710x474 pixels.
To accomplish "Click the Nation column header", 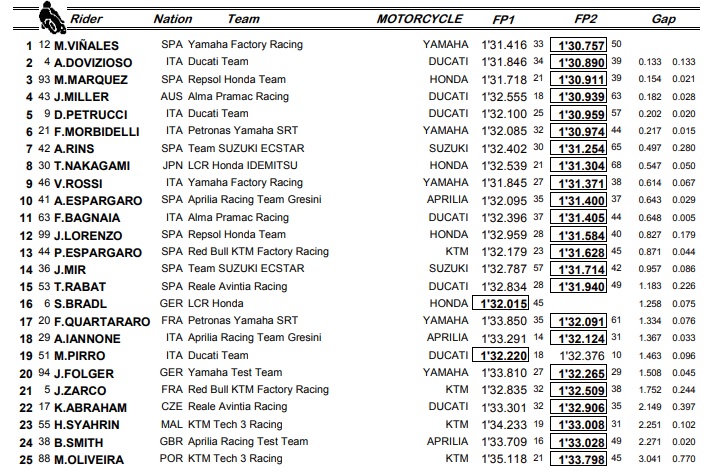I will point(173,19).
